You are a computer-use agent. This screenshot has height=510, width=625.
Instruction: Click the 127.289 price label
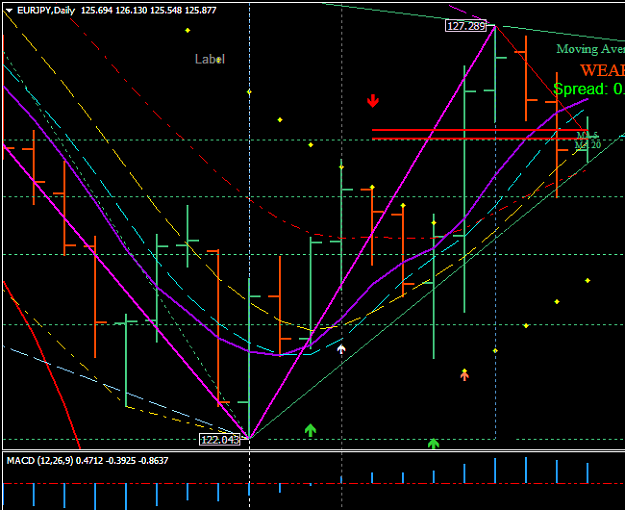tap(466, 26)
